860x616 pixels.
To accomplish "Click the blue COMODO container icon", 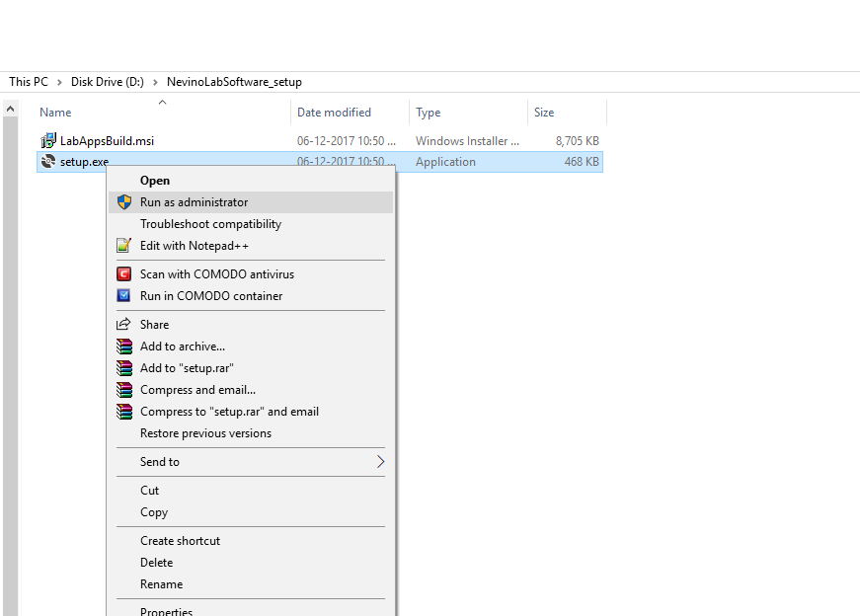I will (x=123, y=296).
